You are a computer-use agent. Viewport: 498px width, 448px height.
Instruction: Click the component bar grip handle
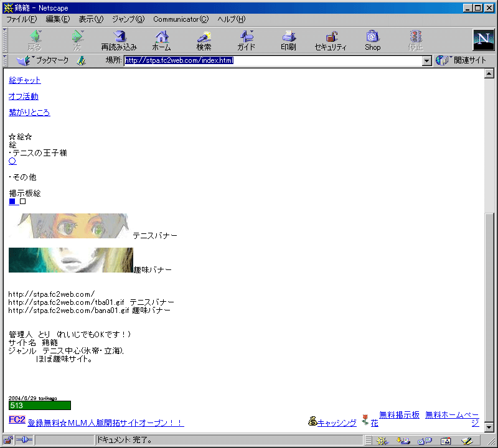point(369,441)
